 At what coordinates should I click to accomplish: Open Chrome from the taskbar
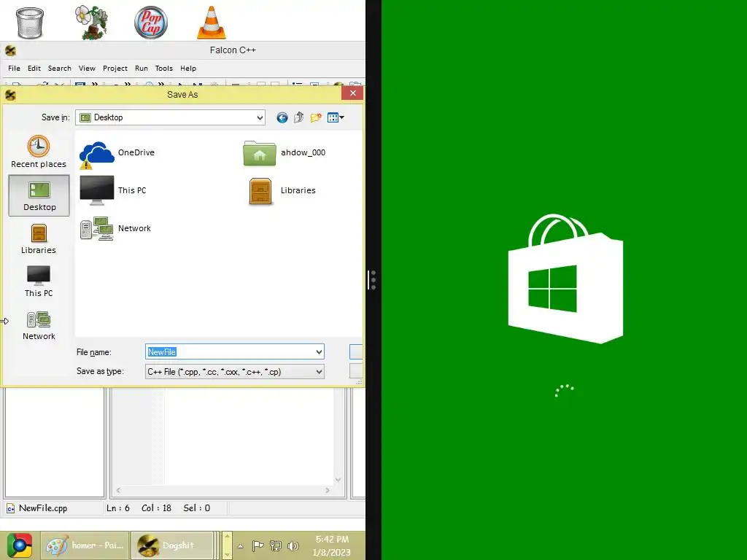pyautogui.click(x=20, y=545)
